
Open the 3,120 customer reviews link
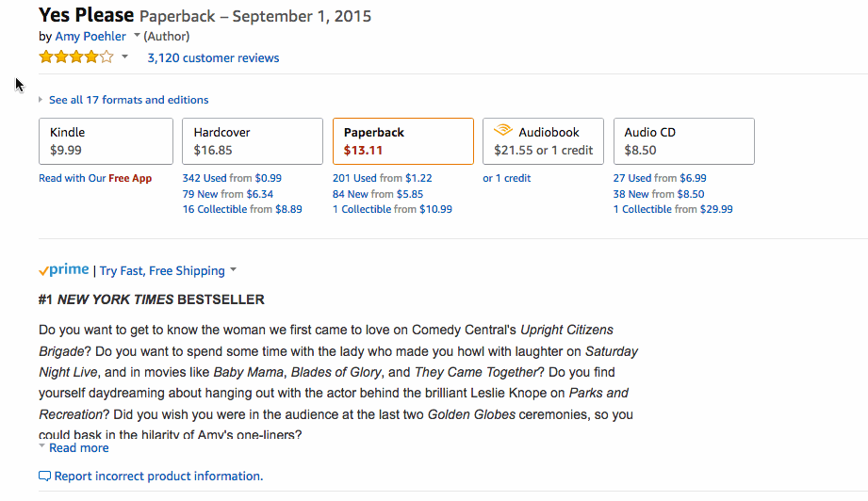tap(213, 57)
